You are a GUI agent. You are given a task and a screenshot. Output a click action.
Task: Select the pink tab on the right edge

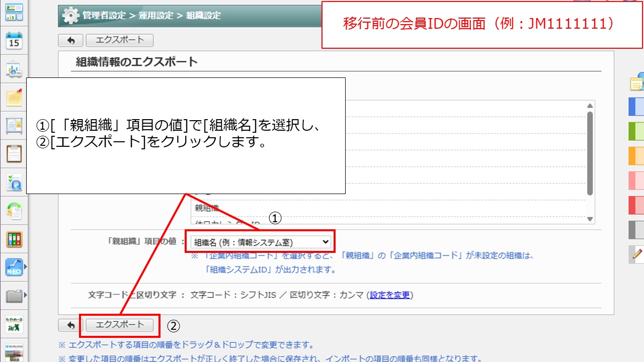click(636, 180)
